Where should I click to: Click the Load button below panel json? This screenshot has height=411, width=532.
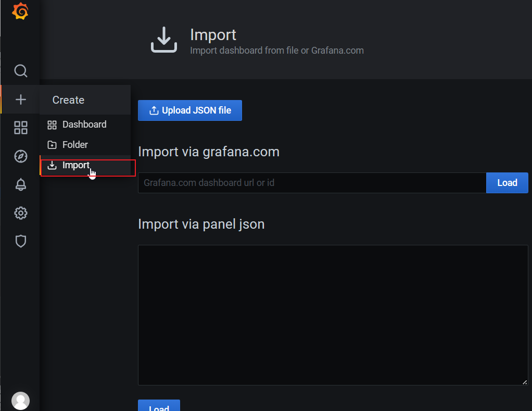tap(159, 406)
